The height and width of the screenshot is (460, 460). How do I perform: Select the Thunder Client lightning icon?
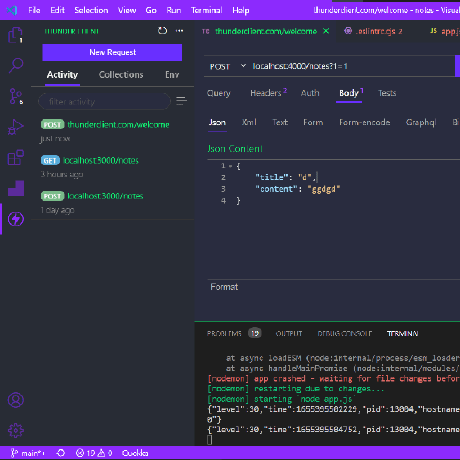(x=16, y=219)
